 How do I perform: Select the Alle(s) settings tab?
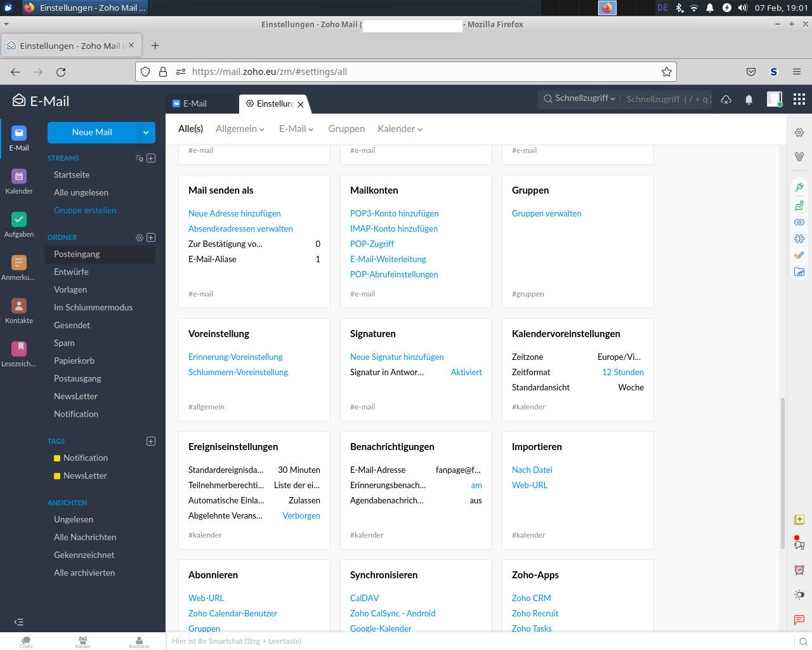190,129
